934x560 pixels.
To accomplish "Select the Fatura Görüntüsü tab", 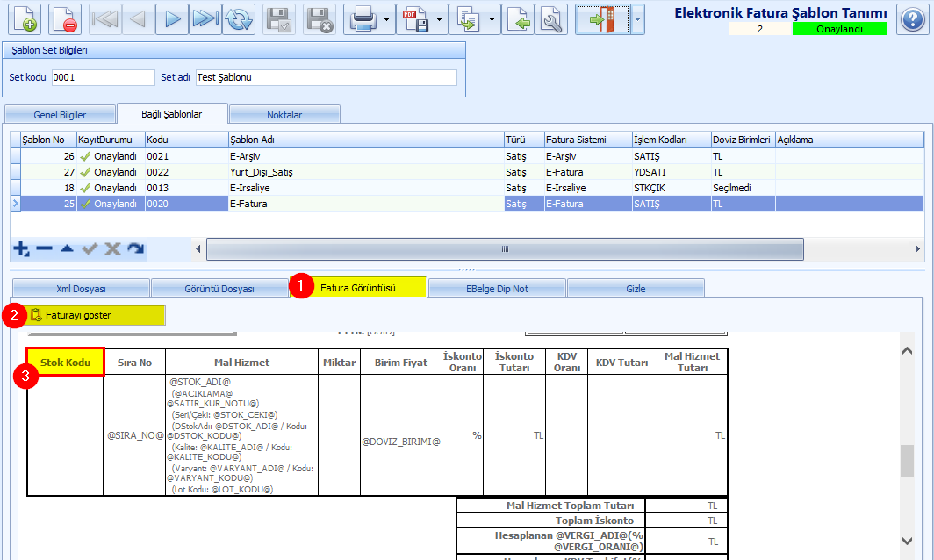I will tap(358, 288).
